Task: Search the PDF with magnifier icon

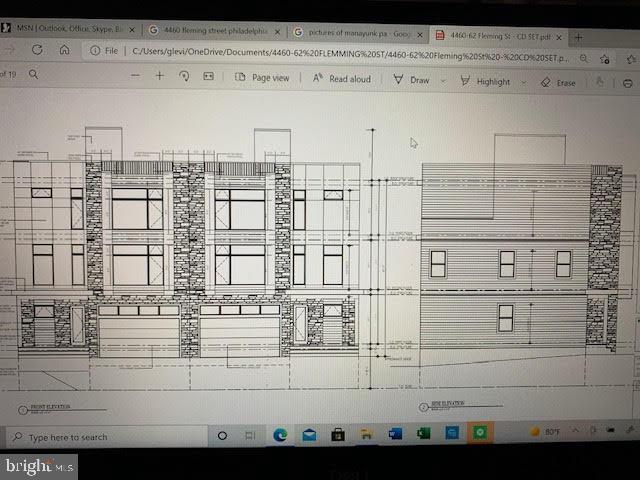Action: tap(33, 74)
